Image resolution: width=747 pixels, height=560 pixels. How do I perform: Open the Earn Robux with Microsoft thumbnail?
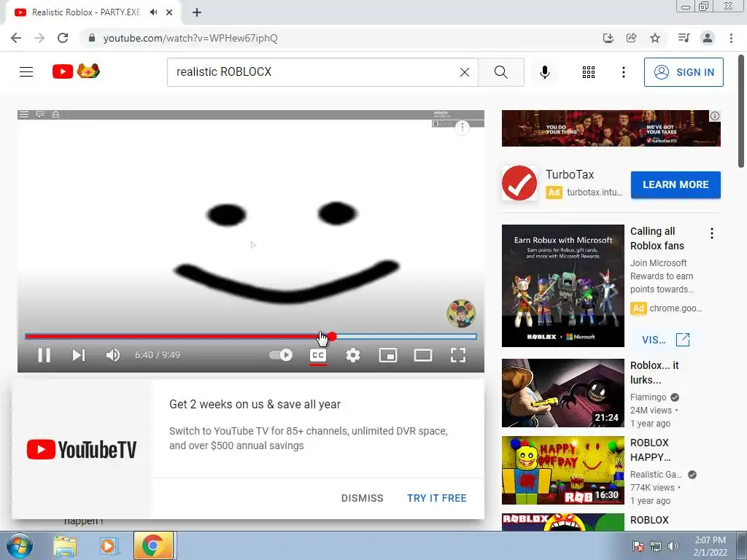point(562,286)
